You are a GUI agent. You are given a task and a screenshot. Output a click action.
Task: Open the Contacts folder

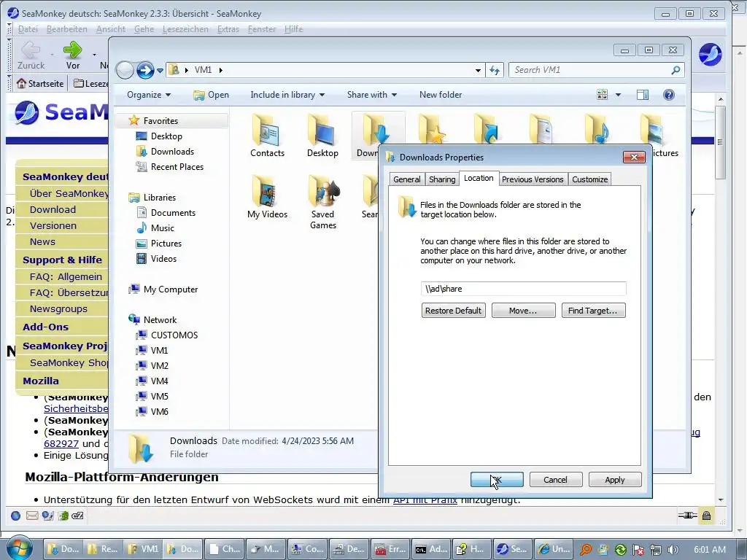click(x=267, y=136)
